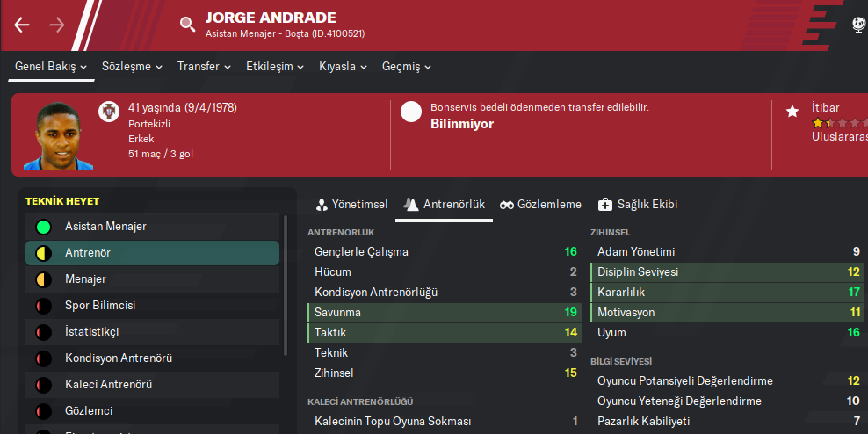Switch to the Yönetimsel tab
Viewport: 868px width, 434px height.
(x=351, y=205)
